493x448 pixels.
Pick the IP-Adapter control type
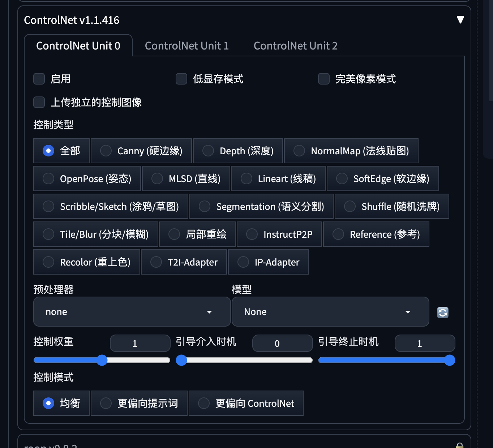pos(243,262)
